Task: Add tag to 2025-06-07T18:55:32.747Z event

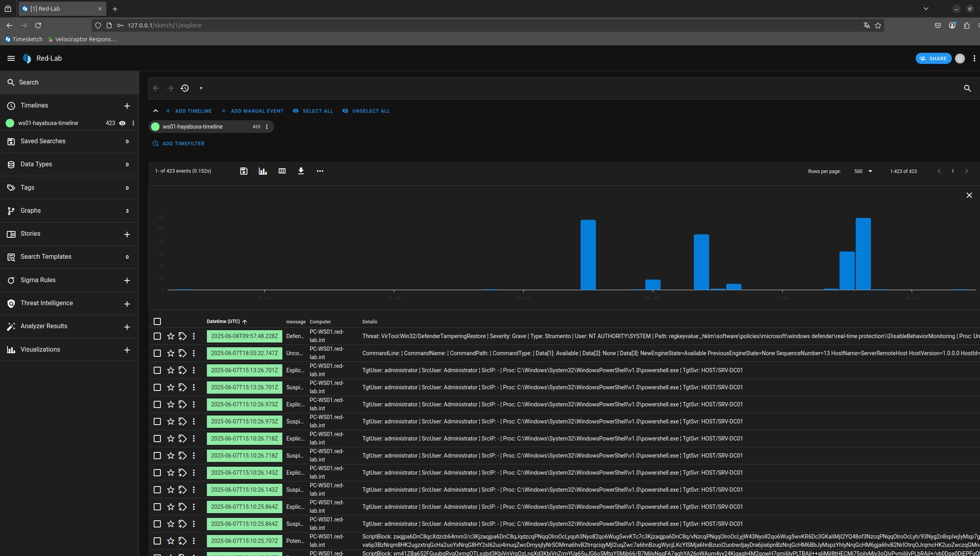Action: pyautogui.click(x=183, y=353)
